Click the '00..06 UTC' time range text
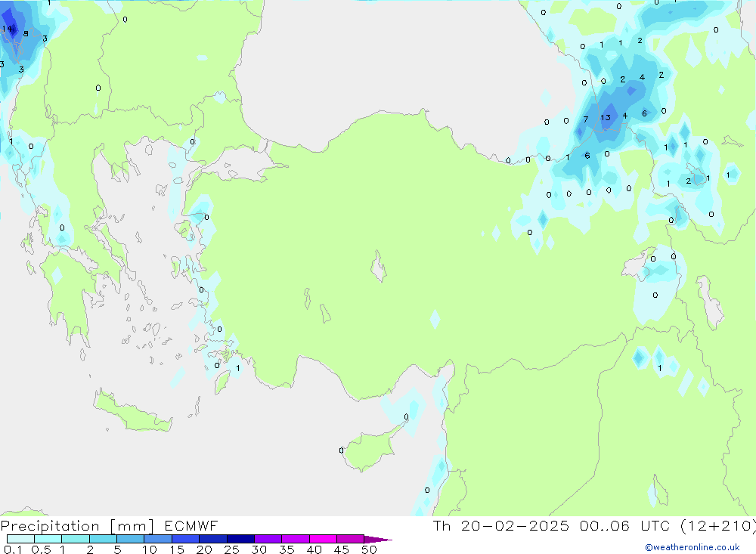This screenshot has width=756, height=554. point(624,526)
